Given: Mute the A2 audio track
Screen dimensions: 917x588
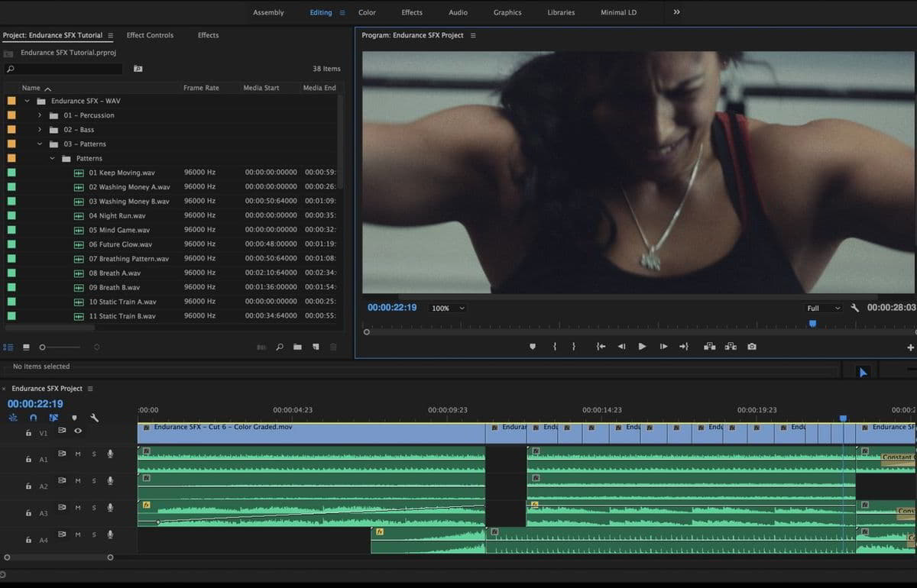Looking at the screenshot, I should (x=77, y=480).
